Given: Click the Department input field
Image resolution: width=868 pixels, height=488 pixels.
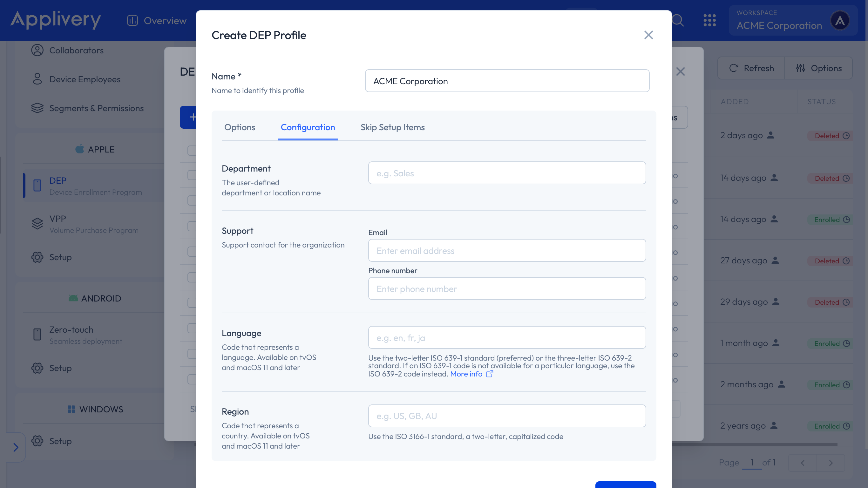Looking at the screenshot, I should (507, 173).
